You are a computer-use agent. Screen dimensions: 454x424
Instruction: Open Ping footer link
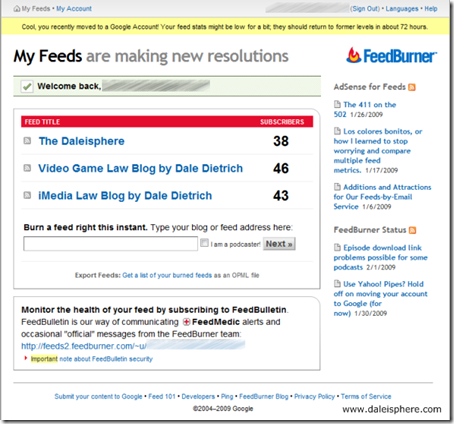click(x=227, y=396)
